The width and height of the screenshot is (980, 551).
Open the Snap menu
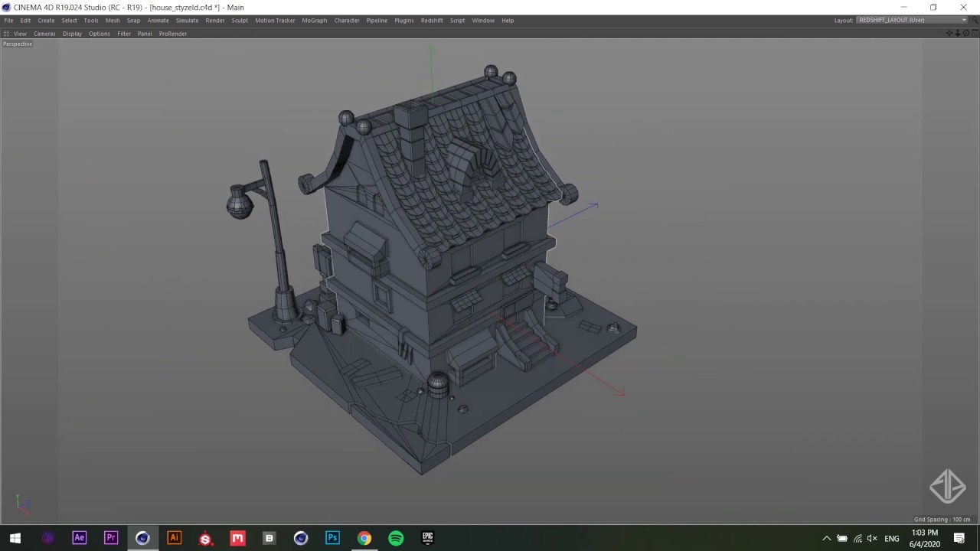[133, 21]
